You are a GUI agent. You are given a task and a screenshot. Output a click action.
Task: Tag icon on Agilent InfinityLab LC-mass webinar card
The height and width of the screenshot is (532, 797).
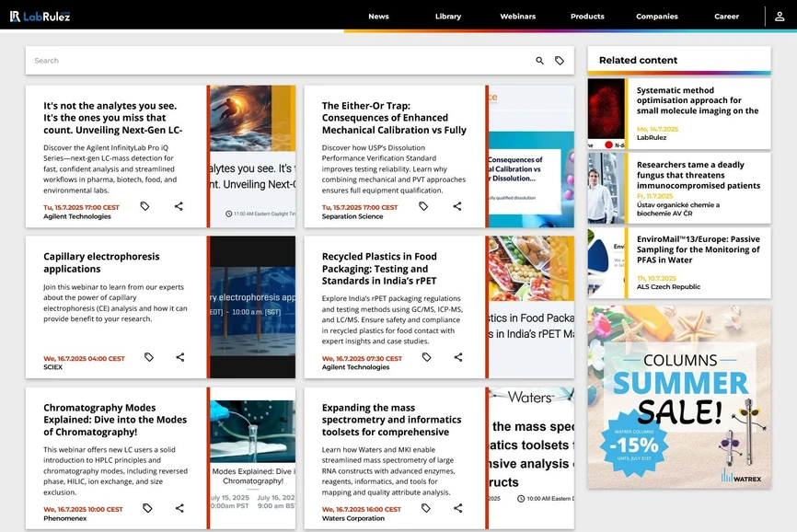click(x=144, y=206)
